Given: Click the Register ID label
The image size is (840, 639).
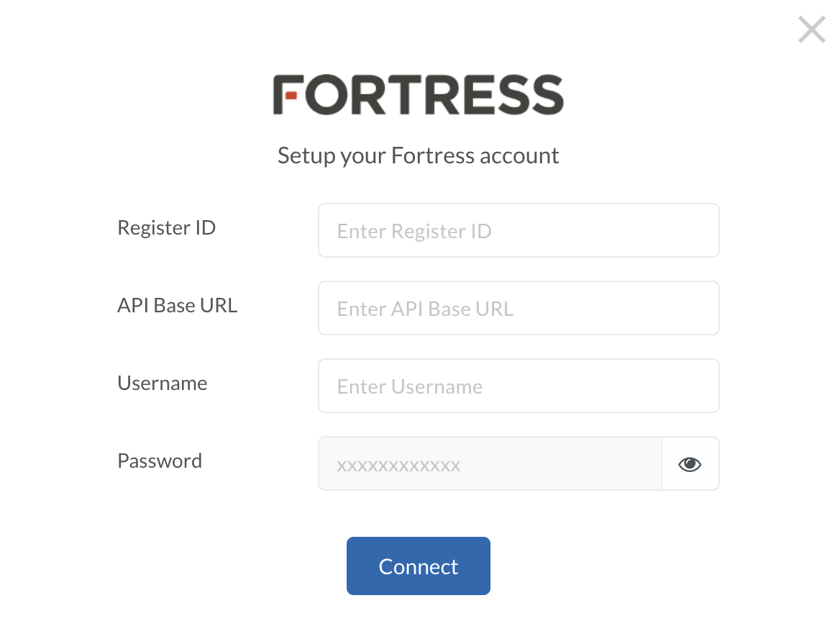Looking at the screenshot, I should (166, 227).
